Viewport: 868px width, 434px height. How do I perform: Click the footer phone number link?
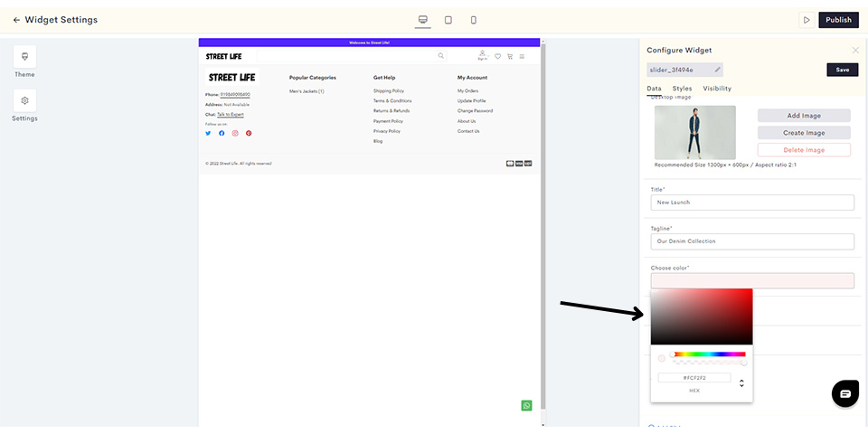[235, 95]
